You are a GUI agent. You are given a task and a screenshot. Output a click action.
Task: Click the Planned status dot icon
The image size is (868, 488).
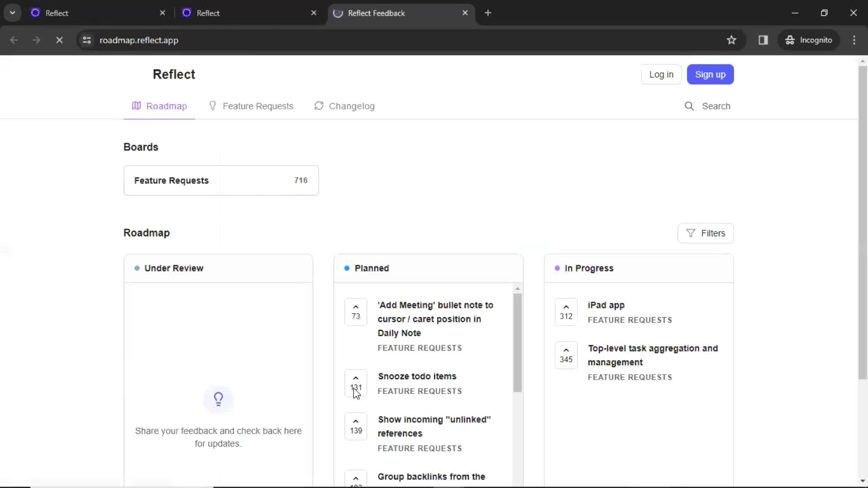click(x=348, y=267)
